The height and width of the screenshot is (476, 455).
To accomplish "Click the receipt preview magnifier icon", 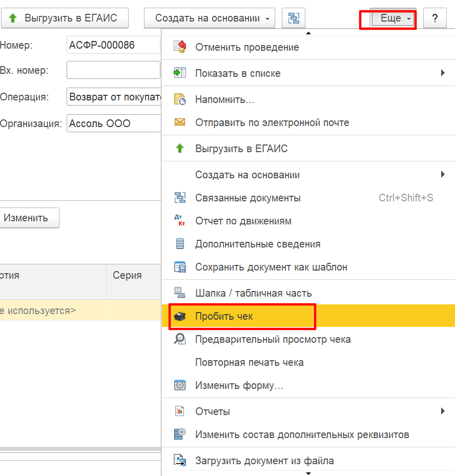I will 180,339.
